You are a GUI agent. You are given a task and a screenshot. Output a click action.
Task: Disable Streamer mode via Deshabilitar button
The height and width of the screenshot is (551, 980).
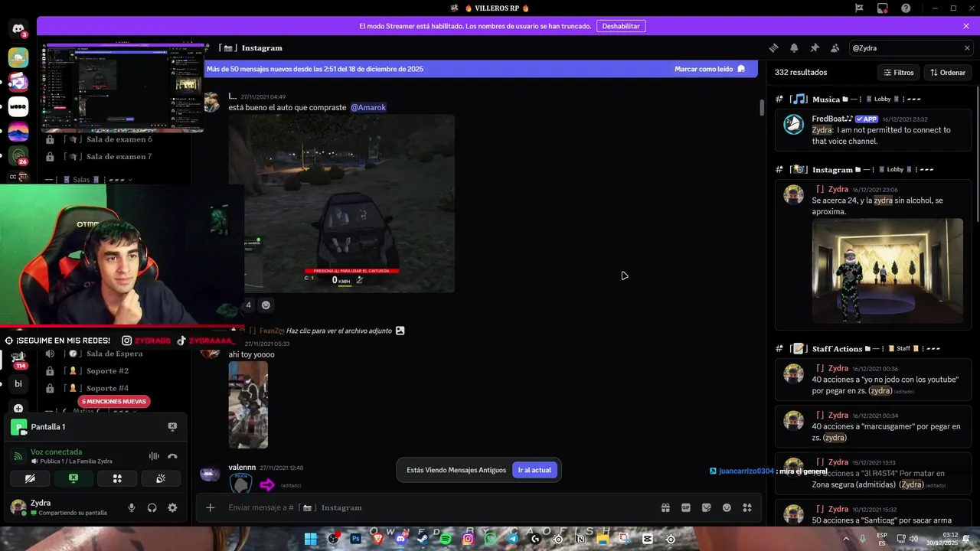click(620, 26)
